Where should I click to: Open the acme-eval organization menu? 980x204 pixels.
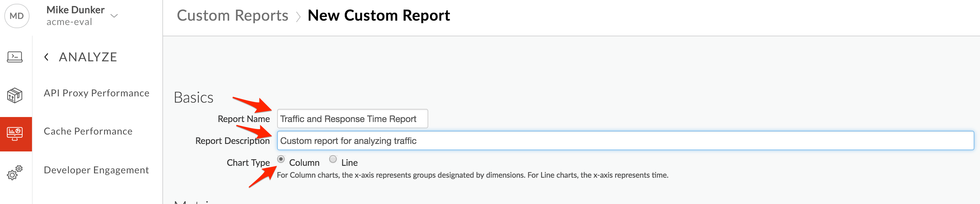(69, 22)
